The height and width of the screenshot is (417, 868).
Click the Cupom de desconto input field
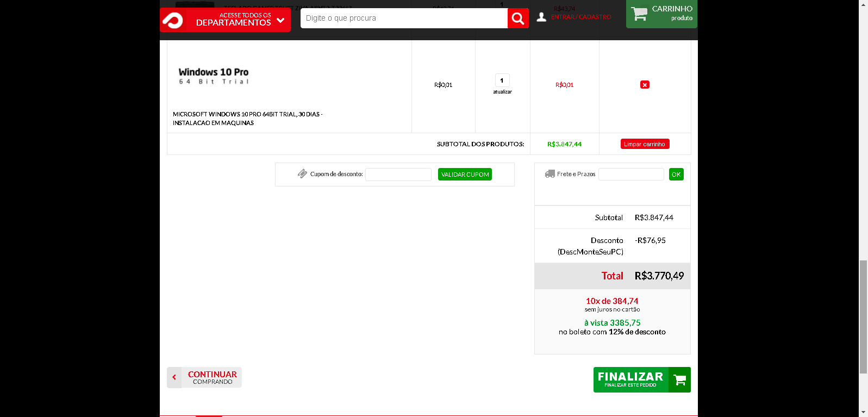pos(398,175)
